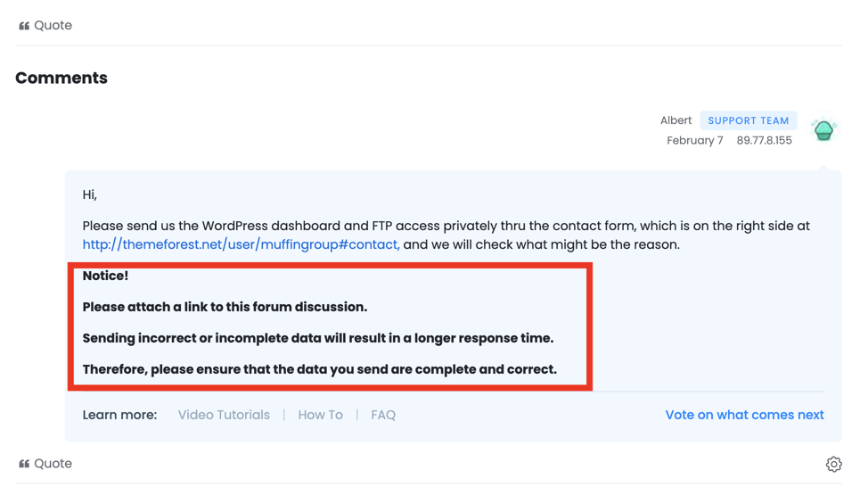Click the line starting with Therefore
The height and width of the screenshot is (487, 868).
tap(319, 369)
